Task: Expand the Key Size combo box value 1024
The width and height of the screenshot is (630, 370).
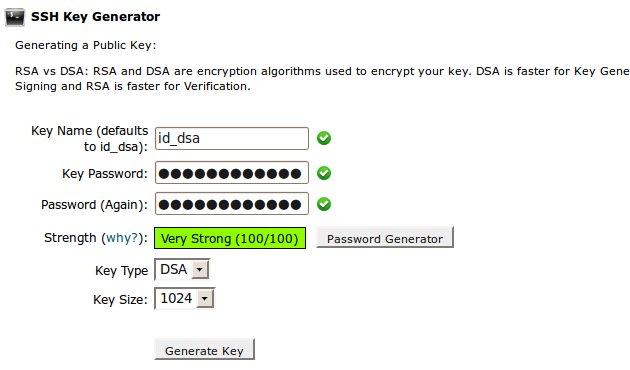Action: 185,298
